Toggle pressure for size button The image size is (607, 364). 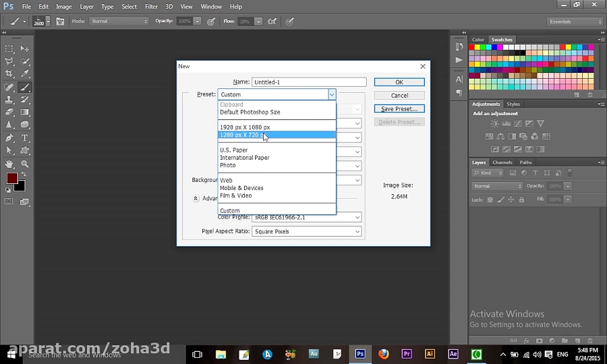click(x=289, y=22)
